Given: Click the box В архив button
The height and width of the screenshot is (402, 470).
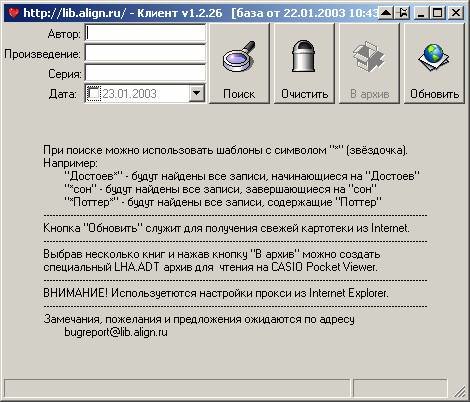Looking at the screenshot, I should (x=369, y=63).
